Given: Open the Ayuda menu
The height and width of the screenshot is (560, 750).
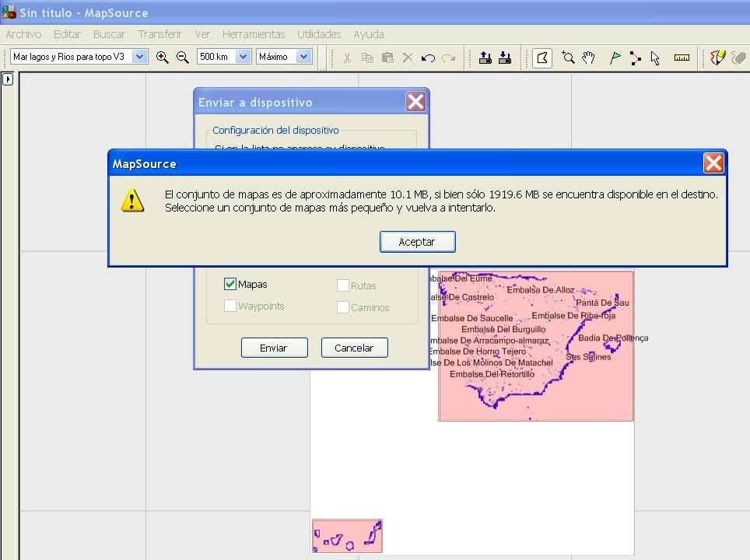Looking at the screenshot, I should (369, 34).
